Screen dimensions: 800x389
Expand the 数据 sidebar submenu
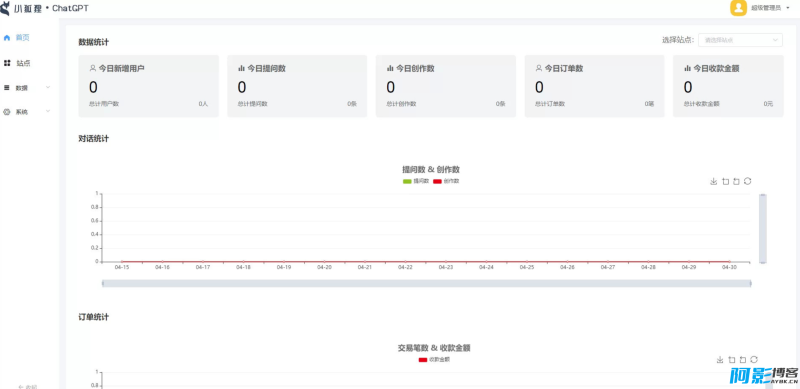coord(27,88)
